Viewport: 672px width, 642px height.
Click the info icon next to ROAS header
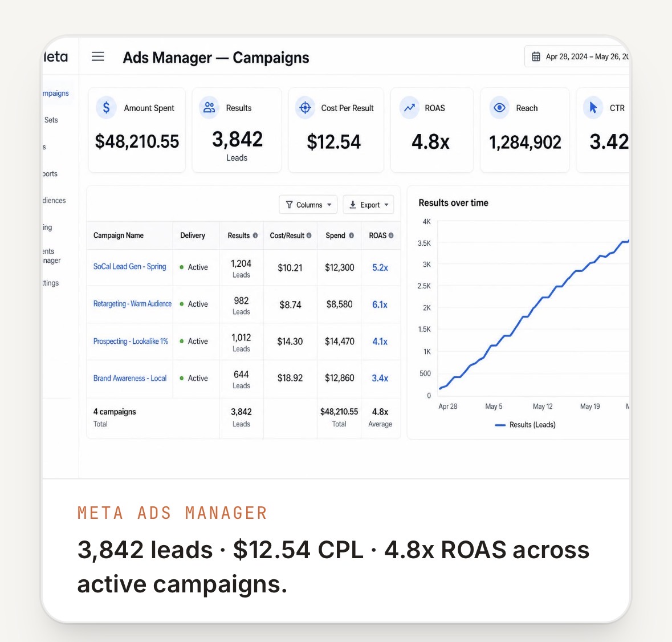point(391,235)
